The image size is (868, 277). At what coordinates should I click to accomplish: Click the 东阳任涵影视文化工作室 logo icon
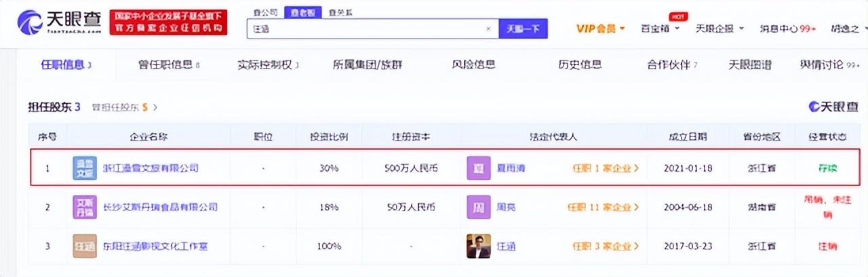point(85,246)
